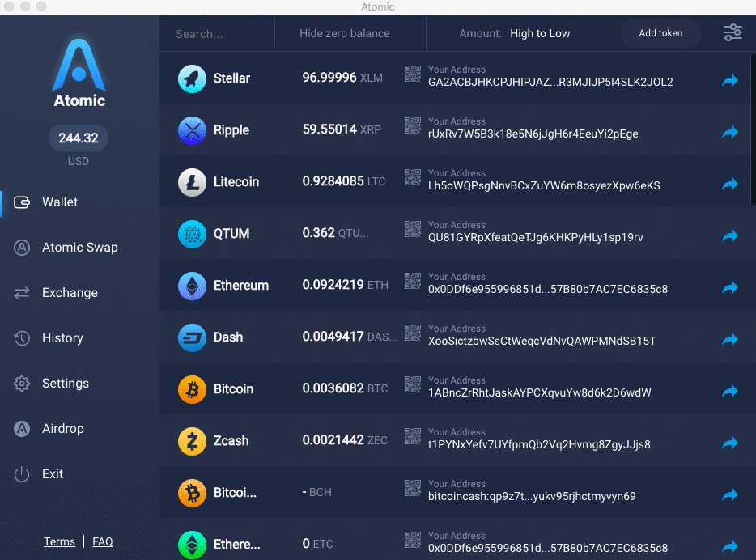The image size is (756, 560).
Task: Click the Ripple address rUxRv7W5B3k18e5N6jJgH6r4EeuYi2pEge
Action: pos(533,134)
